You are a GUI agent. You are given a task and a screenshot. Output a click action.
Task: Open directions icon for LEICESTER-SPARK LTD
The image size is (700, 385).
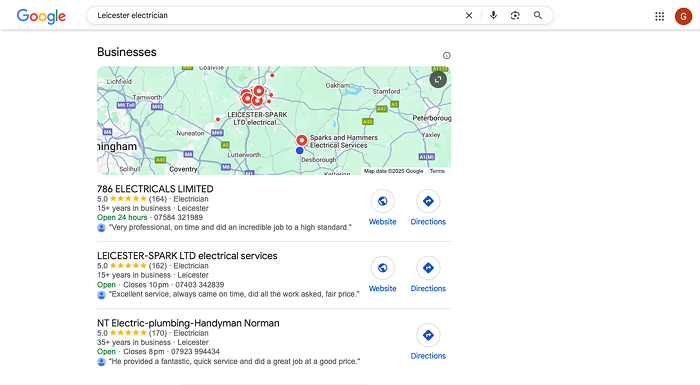pos(428,268)
